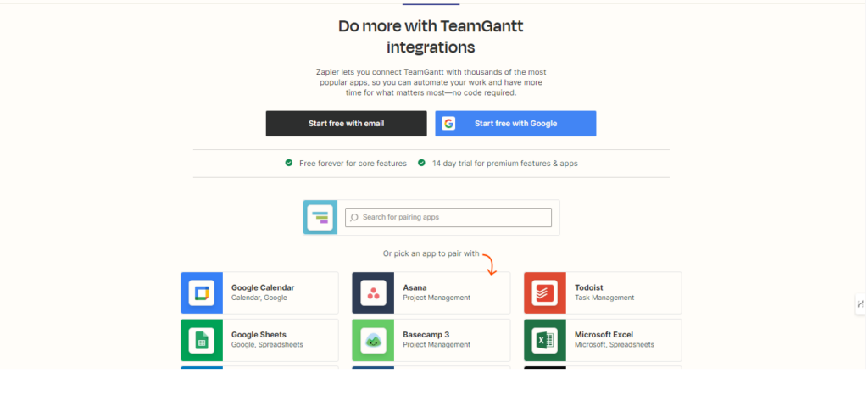Viewport: 868px width, 412px height.
Task: Click 'Project Management' under Basecamp 3
Action: [437, 345]
